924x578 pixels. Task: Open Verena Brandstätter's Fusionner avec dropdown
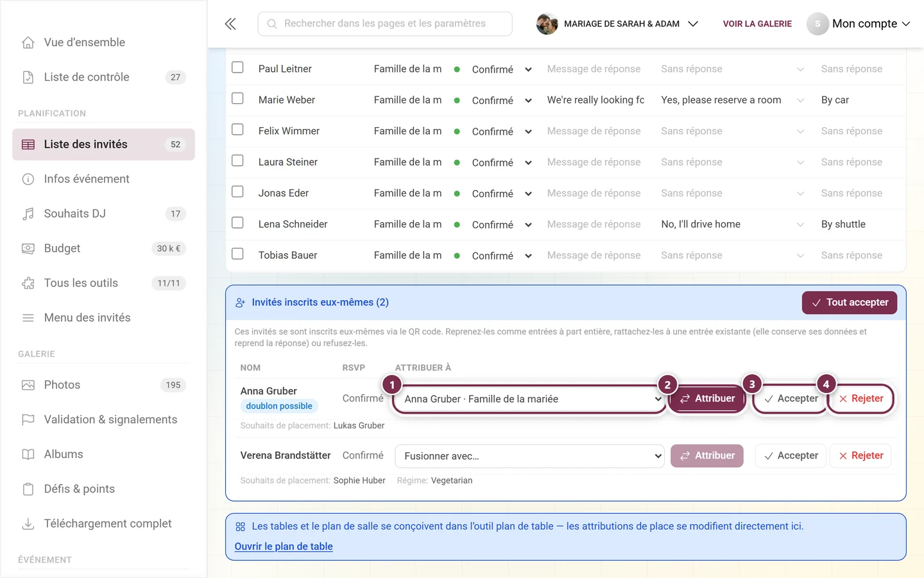(x=529, y=456)
